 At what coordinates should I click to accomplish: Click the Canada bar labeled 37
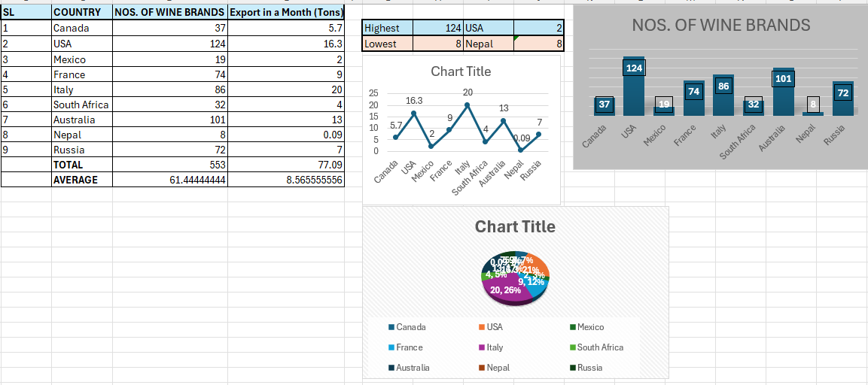[604, 107]
